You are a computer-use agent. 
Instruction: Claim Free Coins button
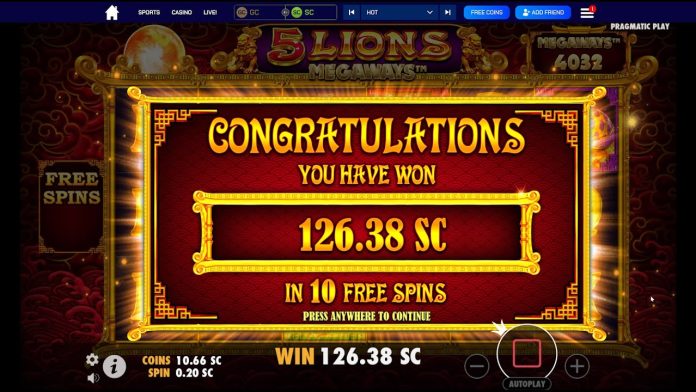pyautogui.click(x=486, y=12)
